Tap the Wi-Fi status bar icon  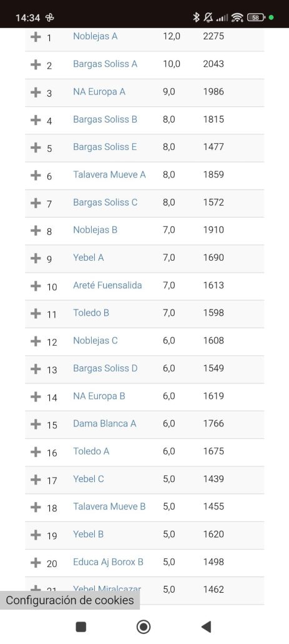point(237,18)
